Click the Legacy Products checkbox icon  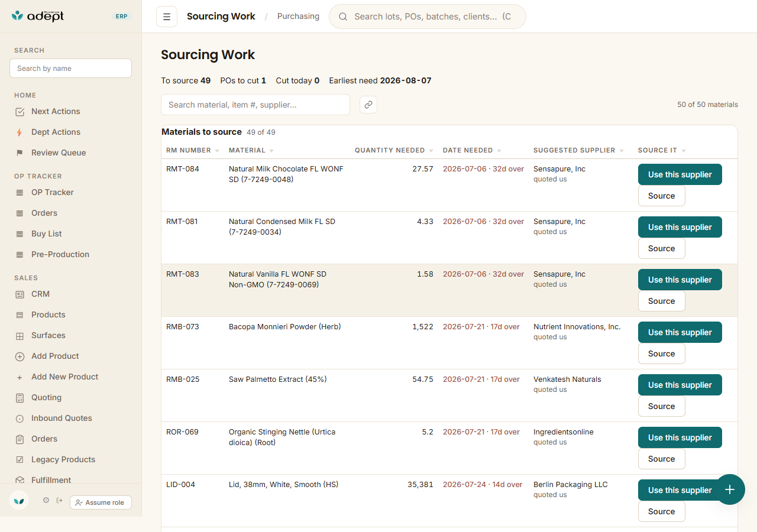(20, 460)
